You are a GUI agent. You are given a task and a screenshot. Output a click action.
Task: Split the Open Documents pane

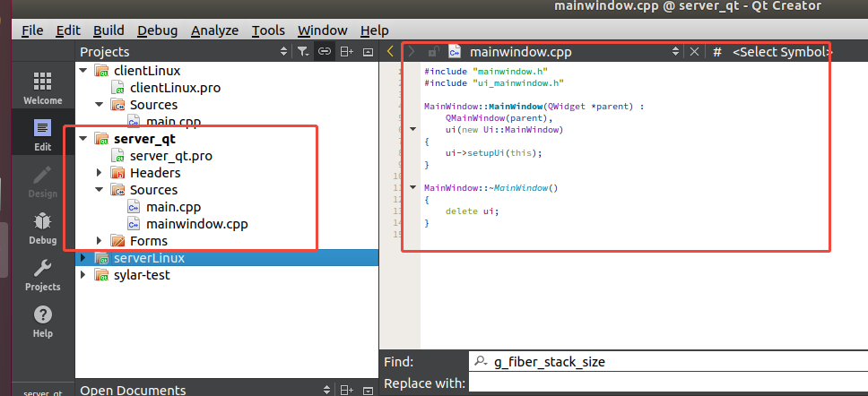tap(346, 391)
